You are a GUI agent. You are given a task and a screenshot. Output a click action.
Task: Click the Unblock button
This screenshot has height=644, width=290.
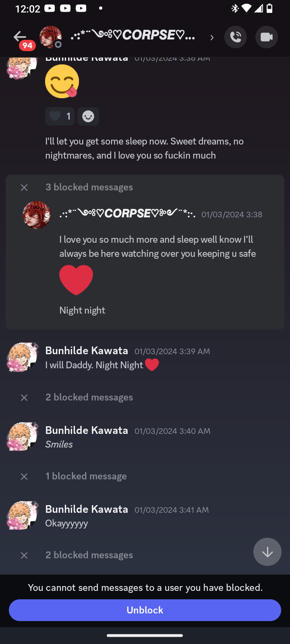coord(145,610)
